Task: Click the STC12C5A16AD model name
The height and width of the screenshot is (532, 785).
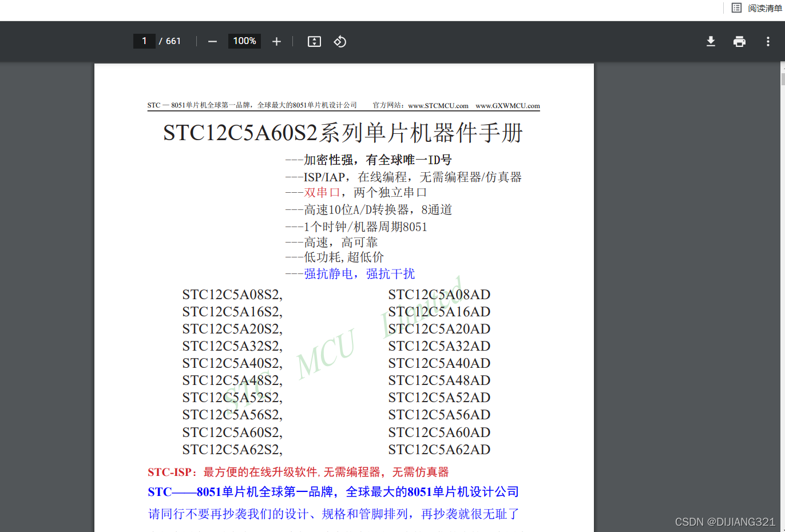Action: (x=439, y=312)
